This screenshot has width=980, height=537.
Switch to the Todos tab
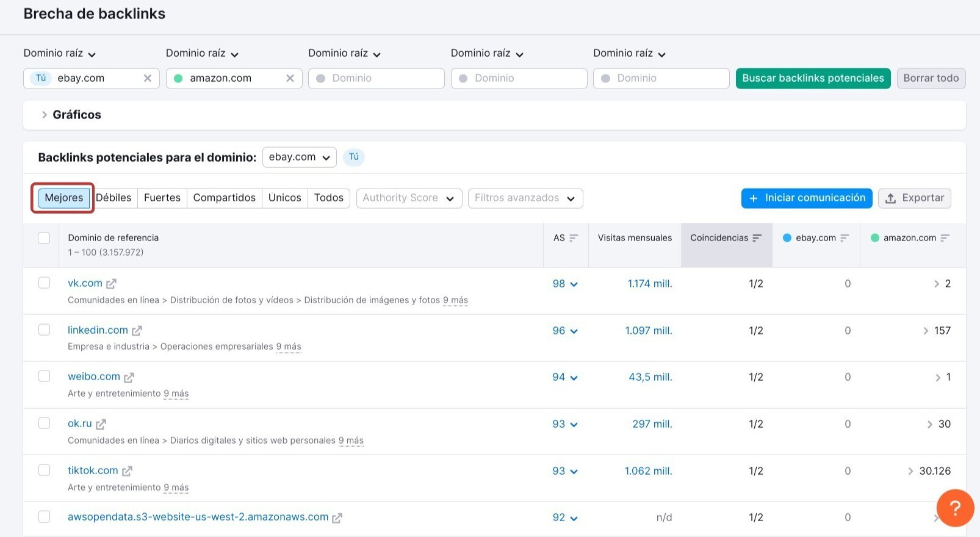coord(329,198)
